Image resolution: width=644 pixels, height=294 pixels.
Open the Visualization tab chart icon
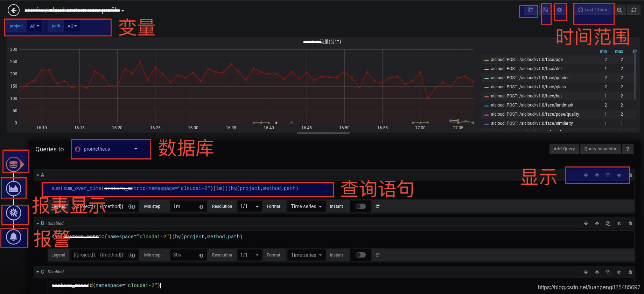click(x=14, y=189)
